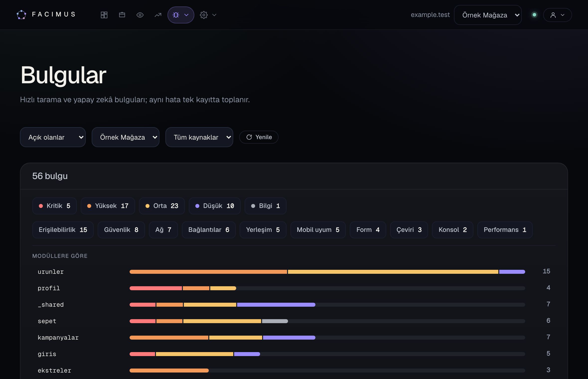This screenshot has width=588, height=379.
Task: Select the sepet module row label
Action: (x=47, y=321)
